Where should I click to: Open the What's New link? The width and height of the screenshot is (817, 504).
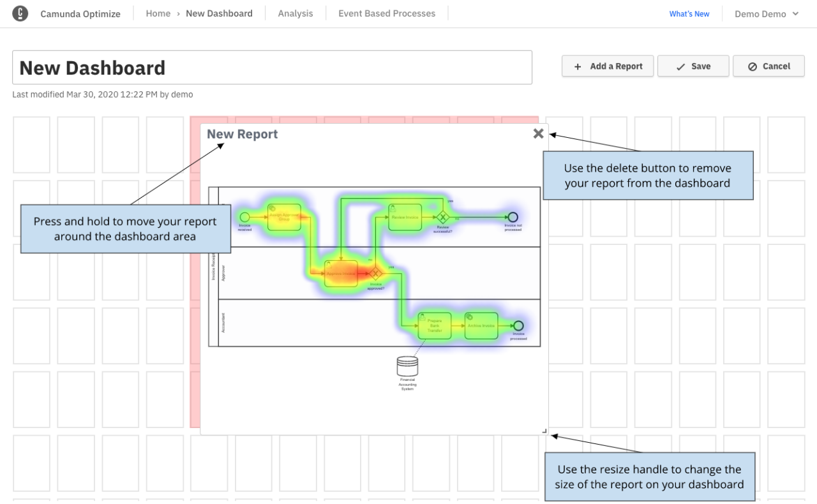click(689, 13)
